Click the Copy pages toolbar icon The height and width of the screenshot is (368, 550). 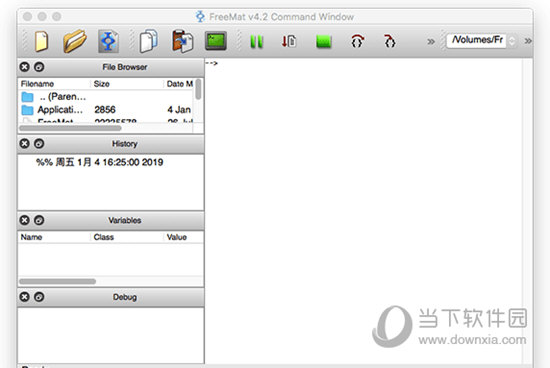(x=148, y=41)
